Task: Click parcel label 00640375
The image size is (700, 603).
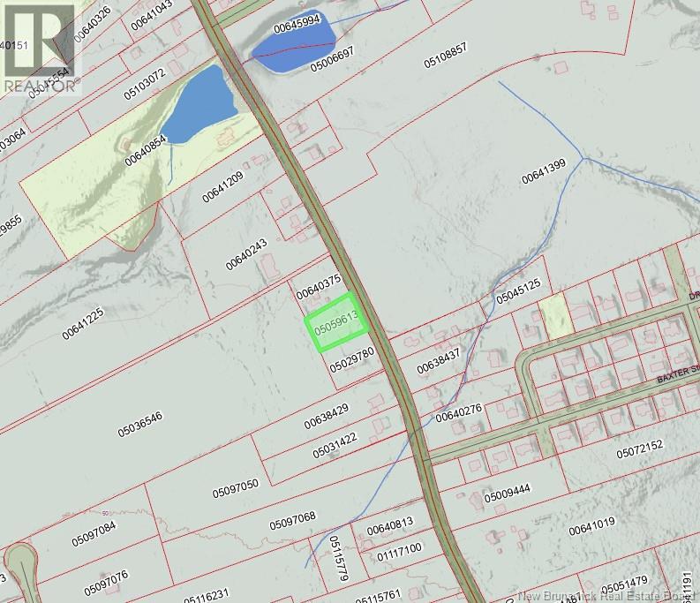Action: [x=318, y=287]
